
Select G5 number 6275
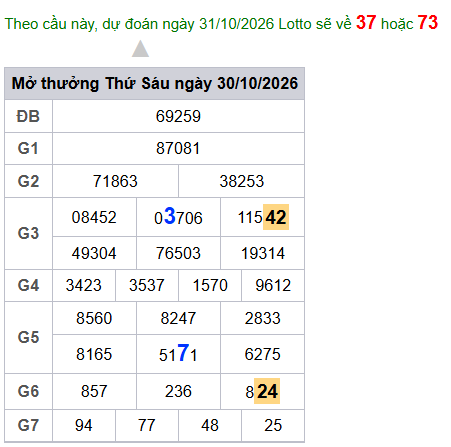coord(263,354)
